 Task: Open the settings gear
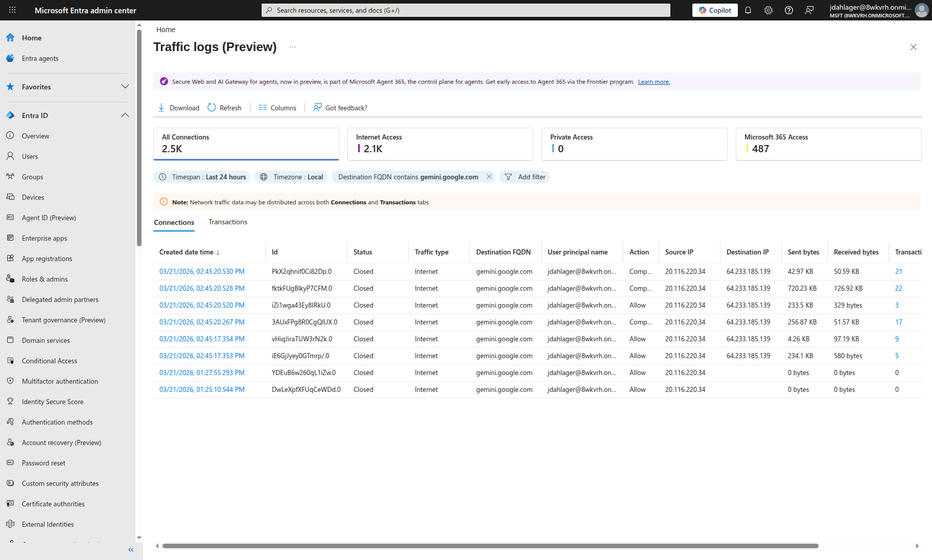tap(768, 10)
